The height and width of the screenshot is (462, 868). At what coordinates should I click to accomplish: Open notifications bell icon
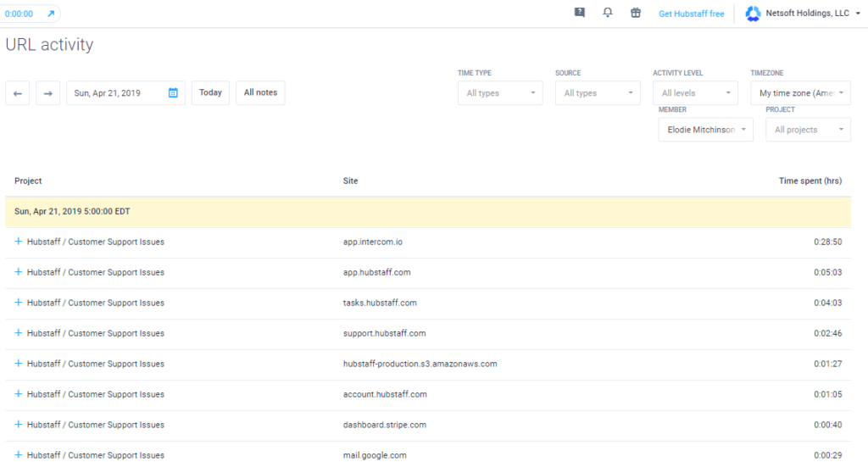point(608,13)
